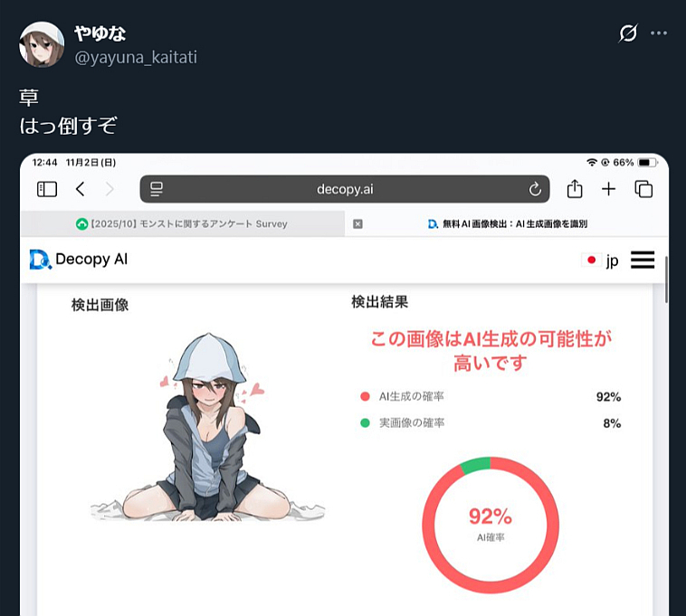This screenshot has width=686, height=616.
Task: Select the 無料AI画像検出 tab
Action: coord(507,223)
